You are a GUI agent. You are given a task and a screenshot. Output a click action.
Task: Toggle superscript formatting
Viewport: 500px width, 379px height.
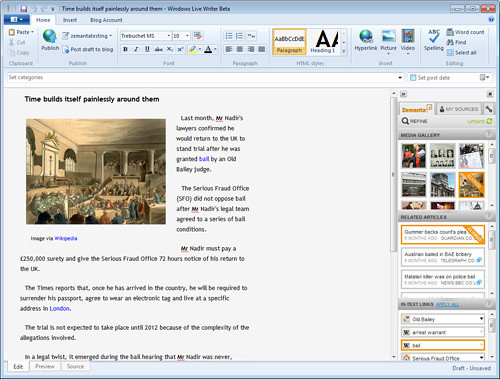(x=180, y=49)
